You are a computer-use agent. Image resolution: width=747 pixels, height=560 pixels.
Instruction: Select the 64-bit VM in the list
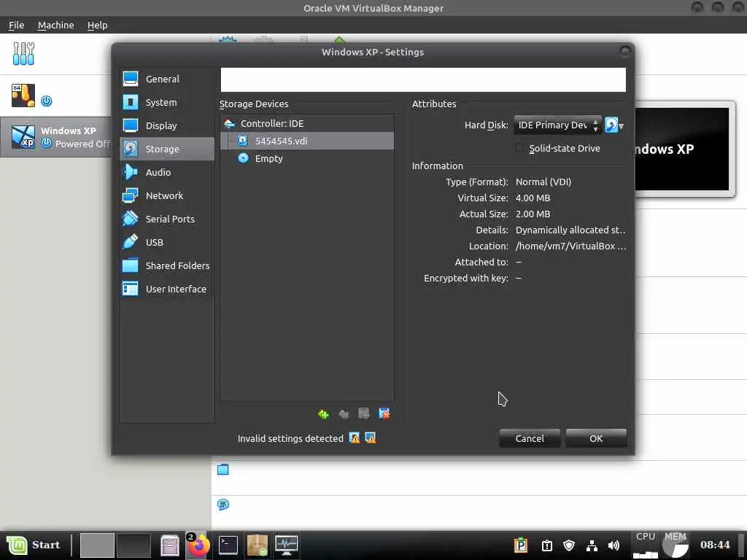pyautogui.click(x=55, y=96)
